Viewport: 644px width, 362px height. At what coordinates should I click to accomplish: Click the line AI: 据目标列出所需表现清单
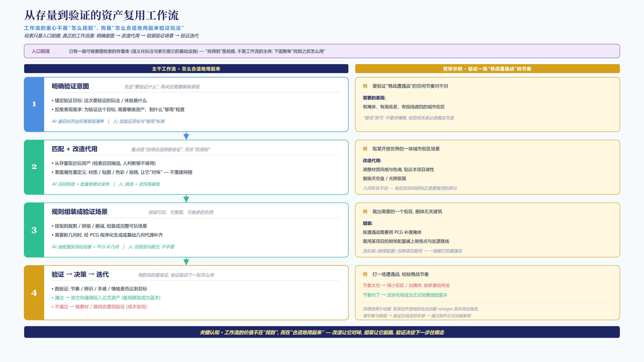pyautogui.click(x=78, y=121)
